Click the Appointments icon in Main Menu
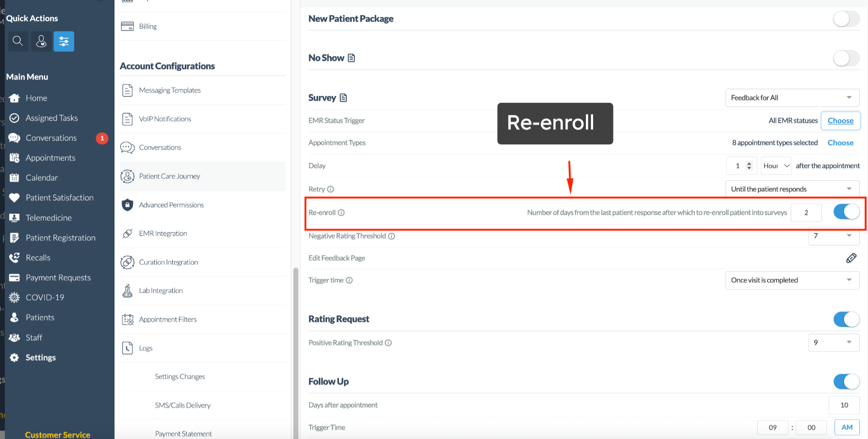The height and width of the screenshot is (439, 868). [14, 157]
